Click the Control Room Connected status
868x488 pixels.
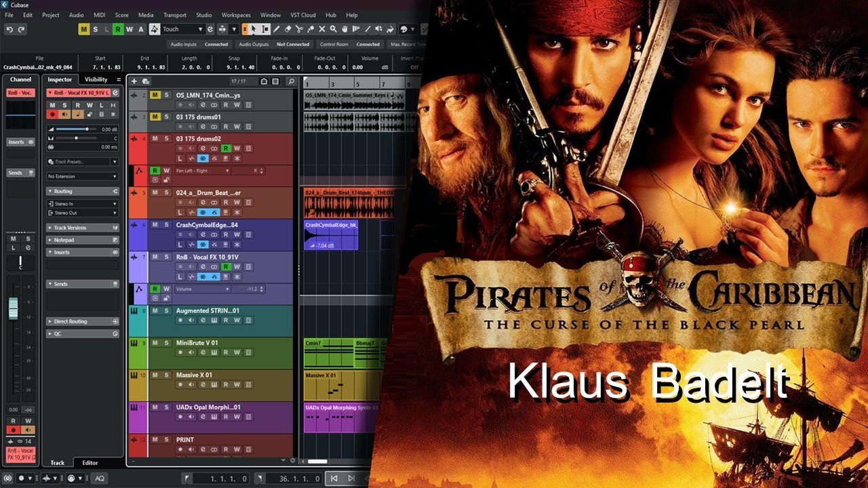coord(350,44)
